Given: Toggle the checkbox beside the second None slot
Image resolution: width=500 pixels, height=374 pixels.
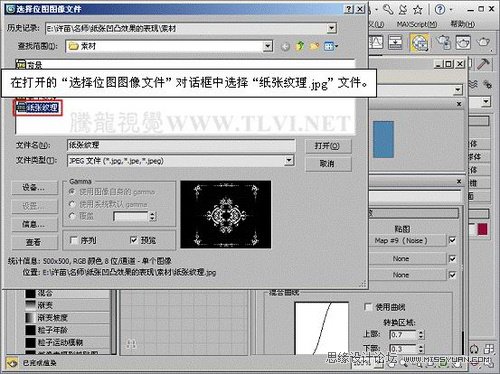Looking at the screenshot, I should pyautogui.click(x=452, y=275).
